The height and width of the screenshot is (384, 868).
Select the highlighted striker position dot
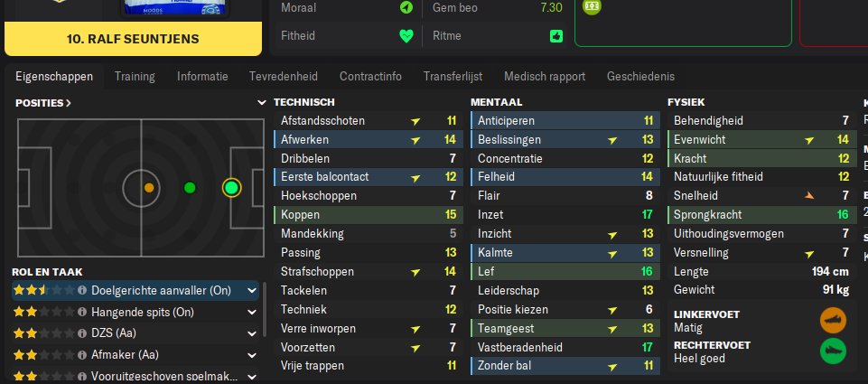[x=231, y=188]
